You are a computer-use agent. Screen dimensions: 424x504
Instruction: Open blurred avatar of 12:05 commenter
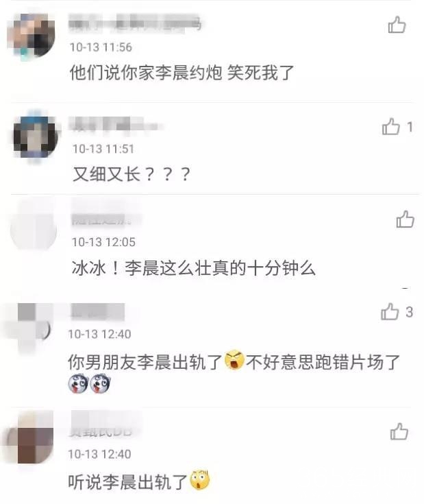34,230
